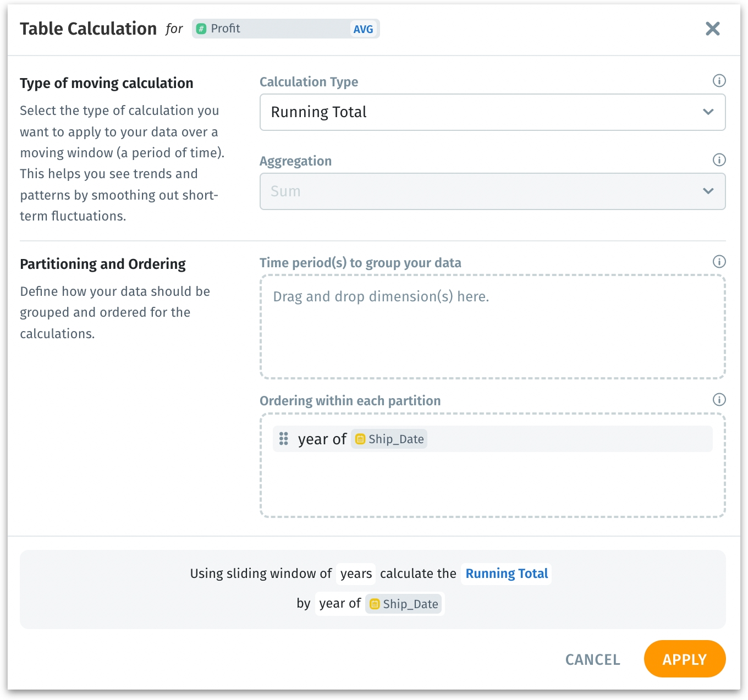Click the Aggregation info icon
This screenshot has height=700, width=748.
[x=719, y=160]
